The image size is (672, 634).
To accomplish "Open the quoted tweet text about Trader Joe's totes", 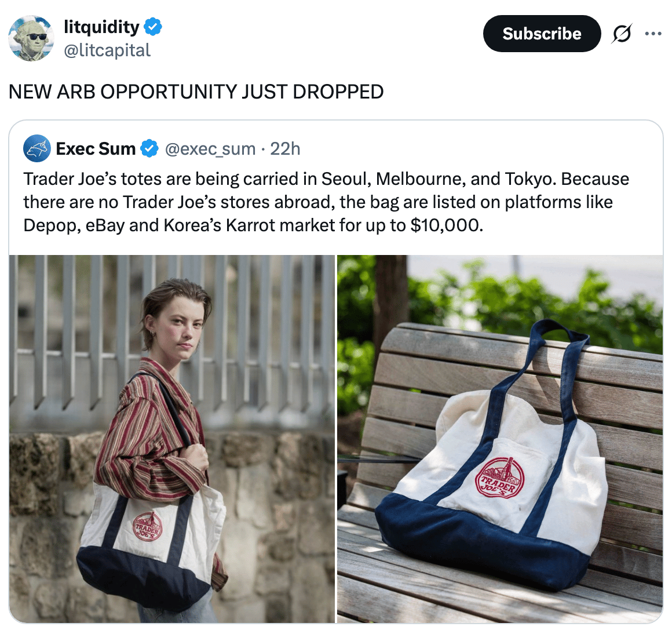I will coord(326,202).
